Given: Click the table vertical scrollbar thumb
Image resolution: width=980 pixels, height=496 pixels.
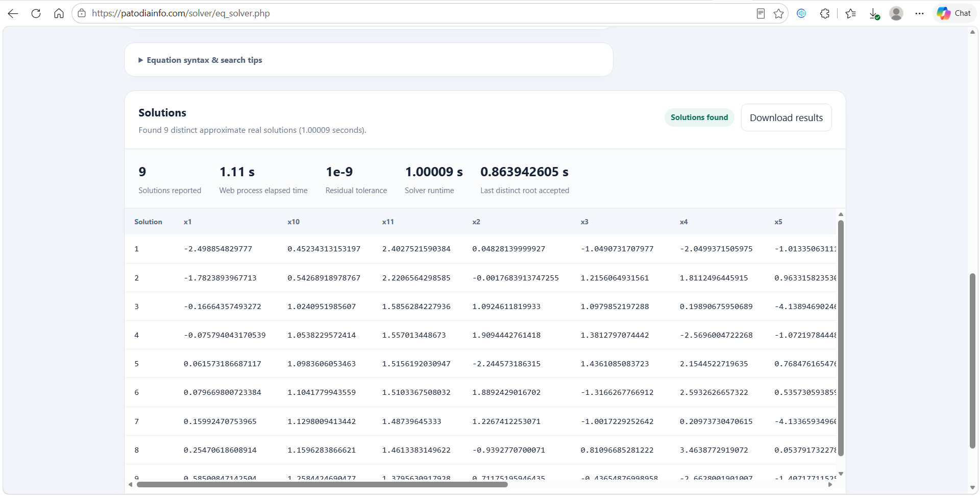Looking at the screenshot, I should (841, 338).
